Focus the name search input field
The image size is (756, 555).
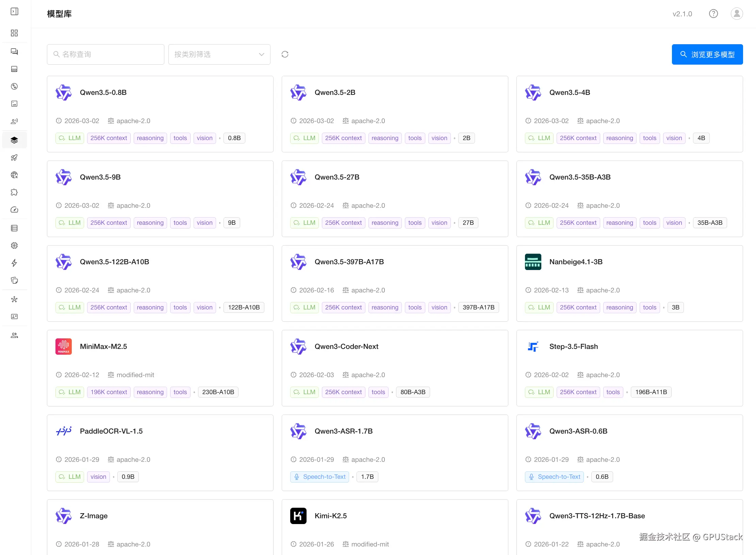coord(109,54)
